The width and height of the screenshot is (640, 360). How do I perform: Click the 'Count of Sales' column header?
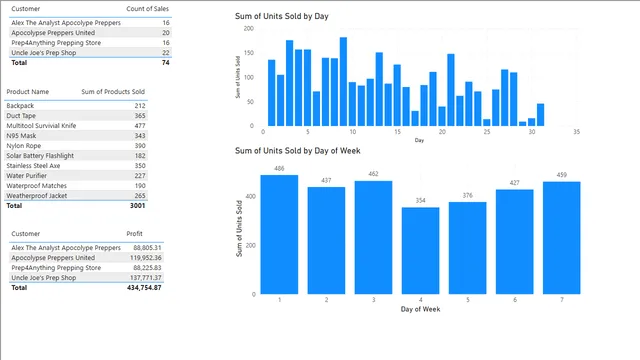click(147, 9)
